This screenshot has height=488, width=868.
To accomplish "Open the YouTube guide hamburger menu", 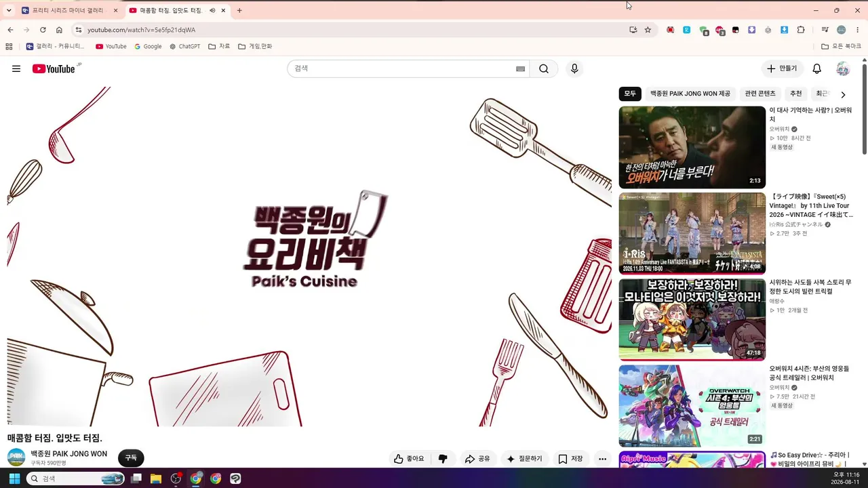I will click(16, 68).
